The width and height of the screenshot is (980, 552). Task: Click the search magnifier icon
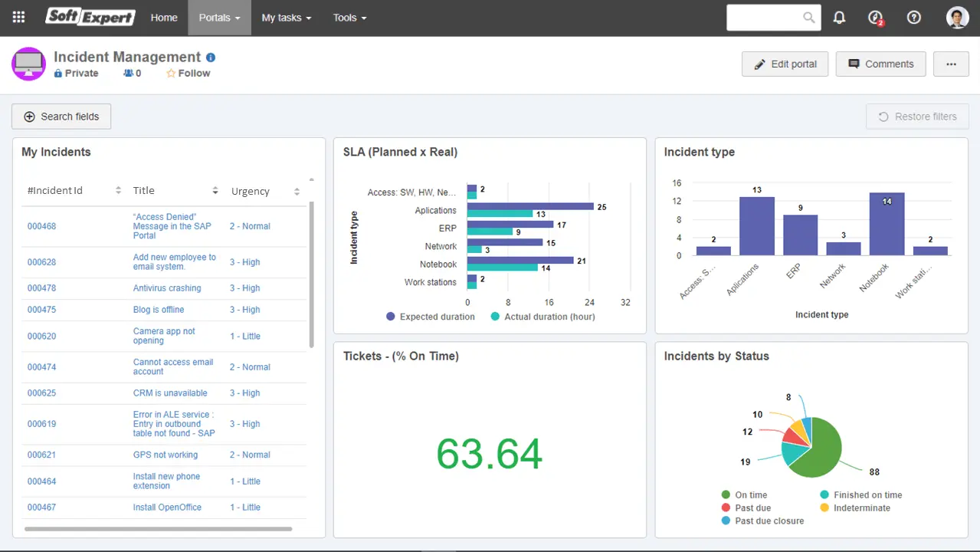click(809, 18)
